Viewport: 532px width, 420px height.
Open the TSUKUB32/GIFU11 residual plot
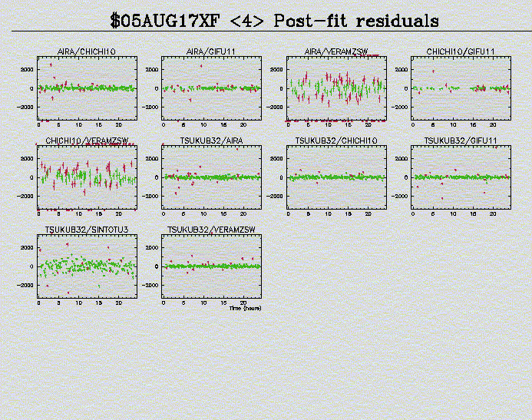tap(461, 177)
